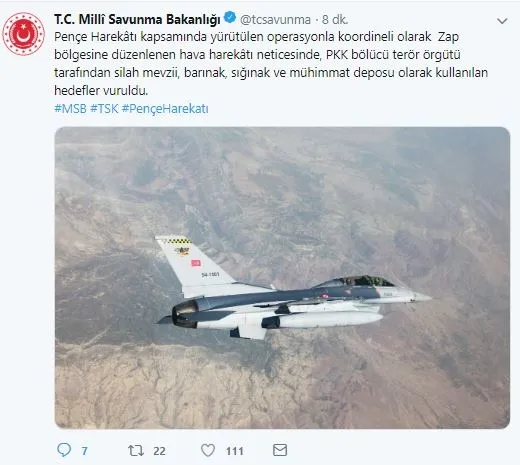The image size is (520, 465).
Task: Open the #TSK hashtag
Action: 104,109
